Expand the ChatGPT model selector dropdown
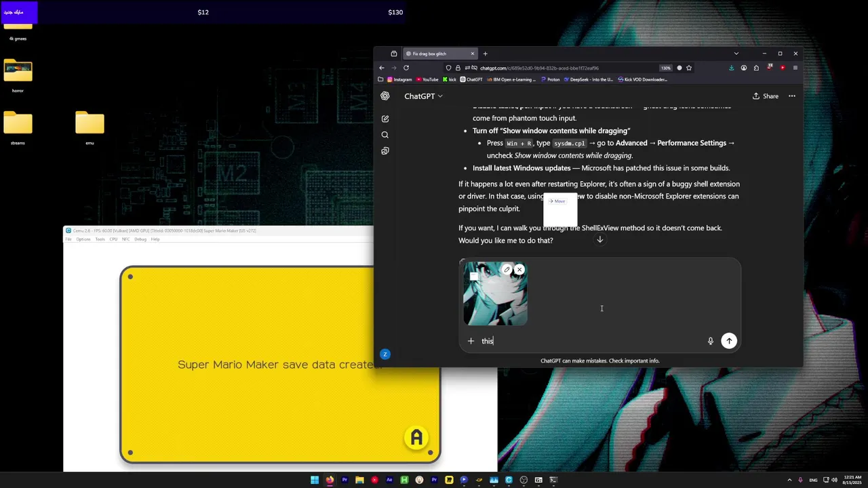This screenshot has height=488, width=868. (424, 96)
